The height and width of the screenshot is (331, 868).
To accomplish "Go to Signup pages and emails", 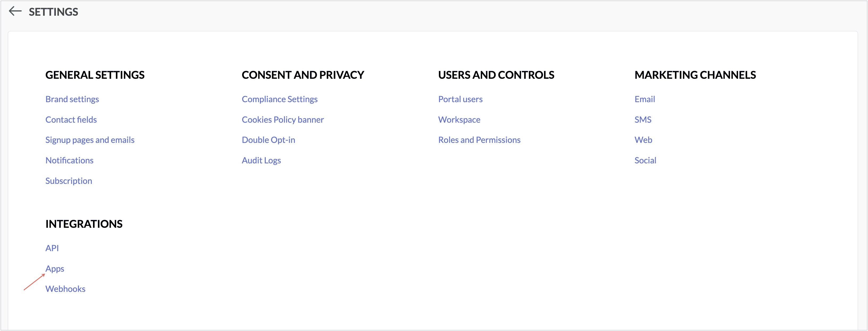I will tap(90, 140).
